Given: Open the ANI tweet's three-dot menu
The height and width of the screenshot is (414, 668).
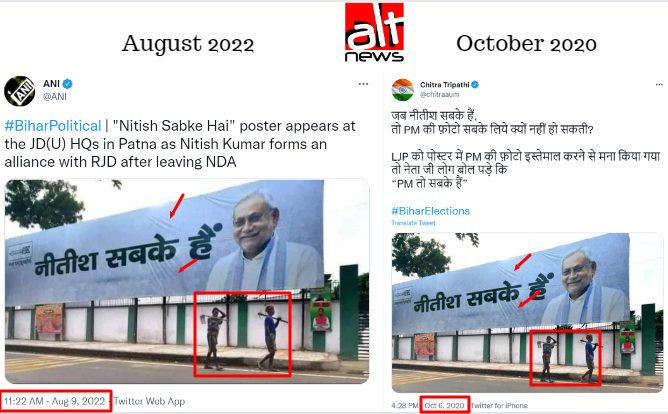Looking at the screenshot, I should 363,84.
